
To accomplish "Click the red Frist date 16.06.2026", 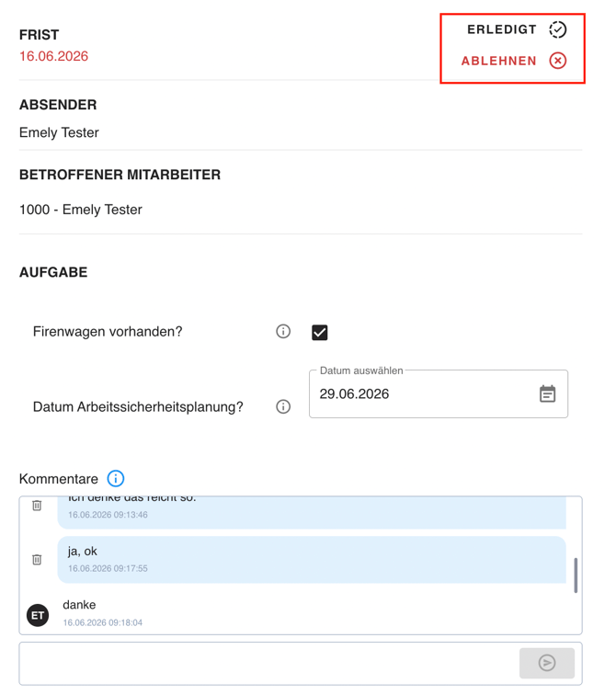I will click(53, 56).
